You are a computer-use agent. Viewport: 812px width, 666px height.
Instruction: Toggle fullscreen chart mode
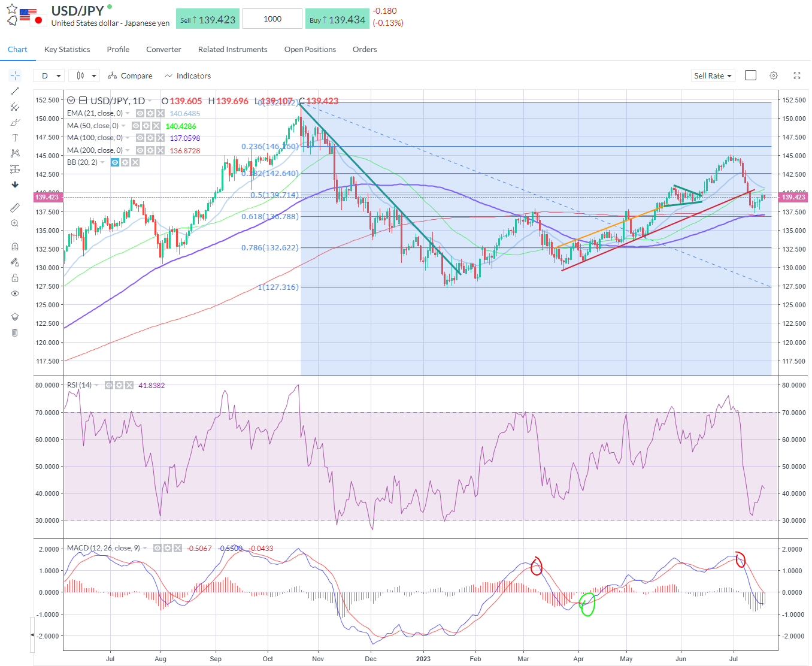[797, 75]
